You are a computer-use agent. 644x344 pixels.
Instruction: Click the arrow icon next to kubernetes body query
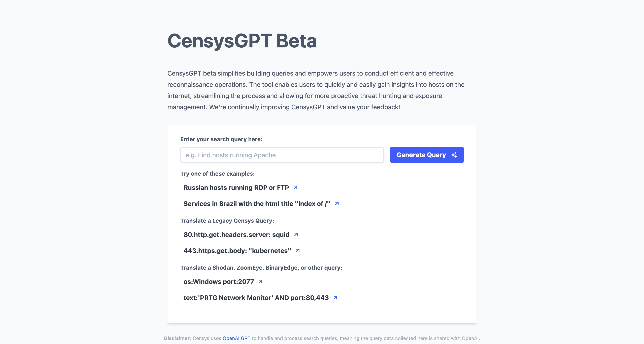(297, 250)
